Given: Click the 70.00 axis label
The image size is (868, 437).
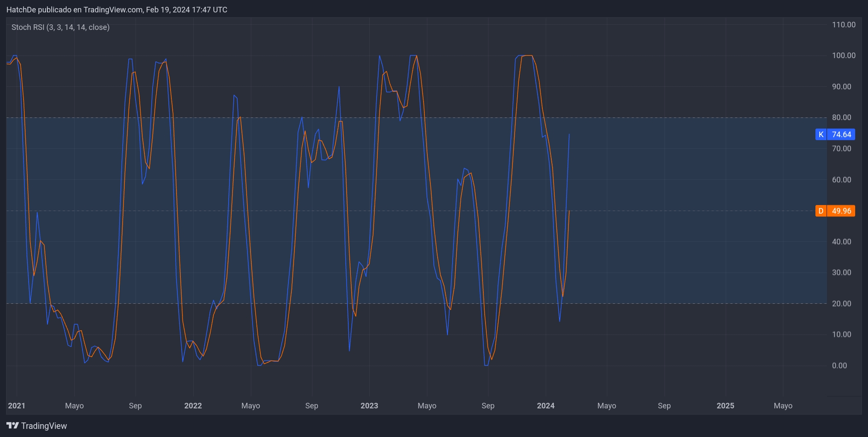Looking at the screenshot, I should (x=842, y=149).
